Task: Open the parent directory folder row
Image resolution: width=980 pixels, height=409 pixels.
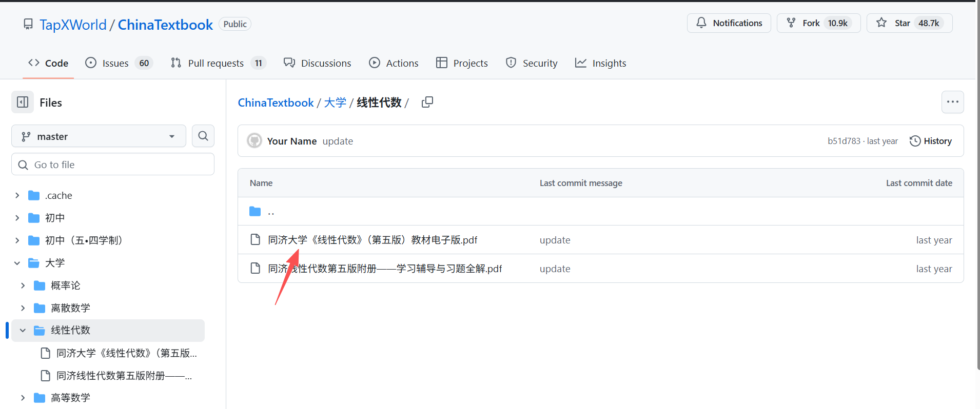Action: pyautogui.click(x=601, y=211)
